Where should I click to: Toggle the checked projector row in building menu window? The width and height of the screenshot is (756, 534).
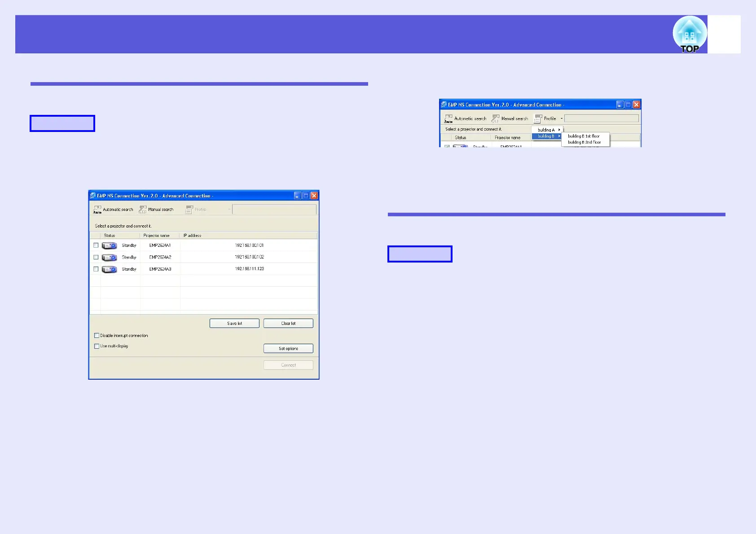click(447, 146)
